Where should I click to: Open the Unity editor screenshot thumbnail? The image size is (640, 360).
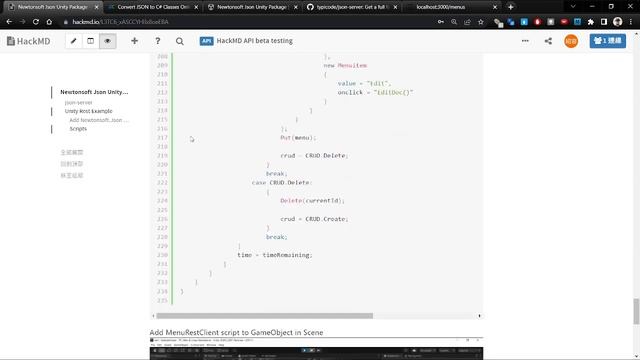(316, 349)
